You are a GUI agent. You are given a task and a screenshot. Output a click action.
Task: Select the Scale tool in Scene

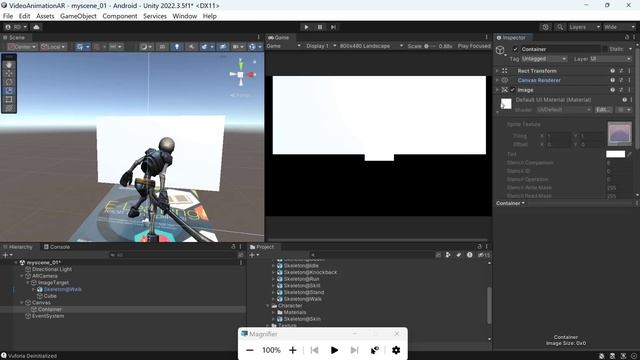click(x=9, y=91)
